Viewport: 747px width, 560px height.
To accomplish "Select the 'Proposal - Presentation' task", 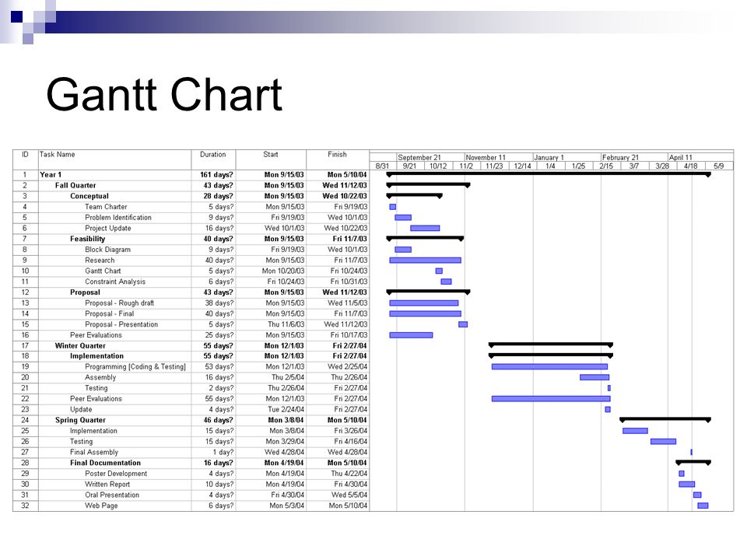I will 121,325.
